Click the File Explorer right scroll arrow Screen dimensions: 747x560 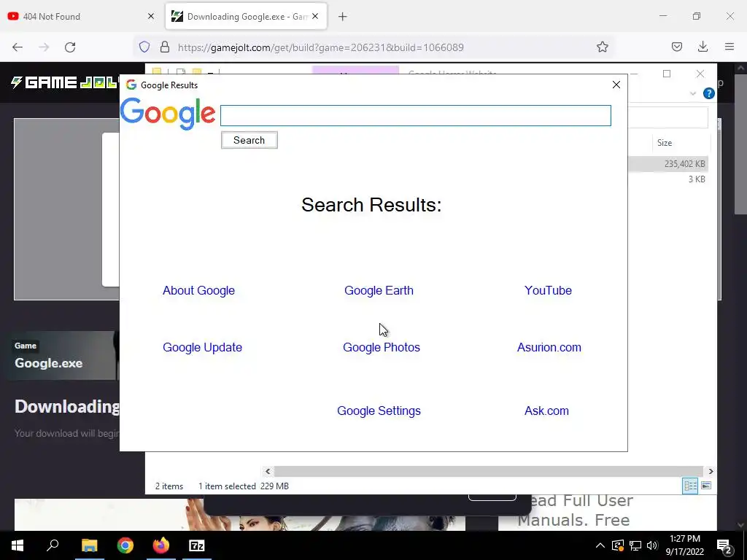coord(711,472)
